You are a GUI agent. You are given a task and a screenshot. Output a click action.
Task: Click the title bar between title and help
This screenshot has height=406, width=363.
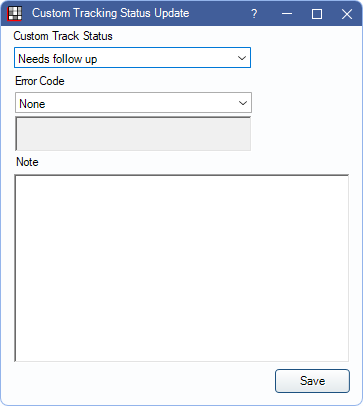click(218, 14)
